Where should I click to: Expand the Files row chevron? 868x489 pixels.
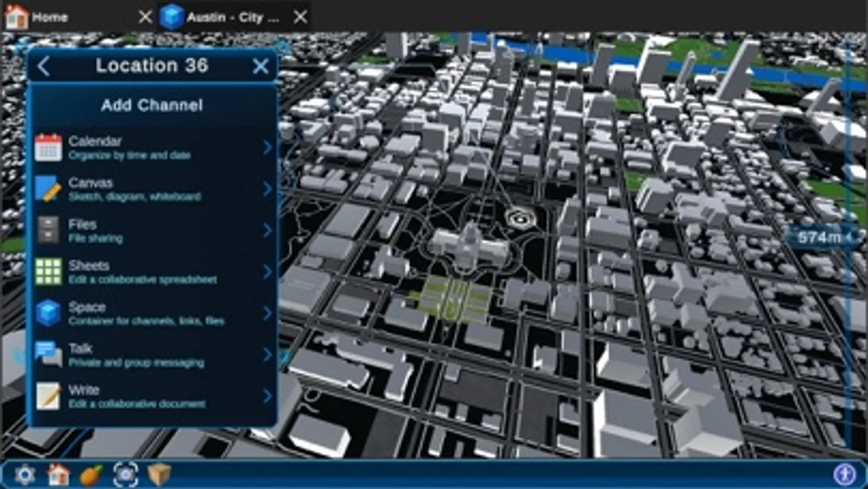[267, 230]
